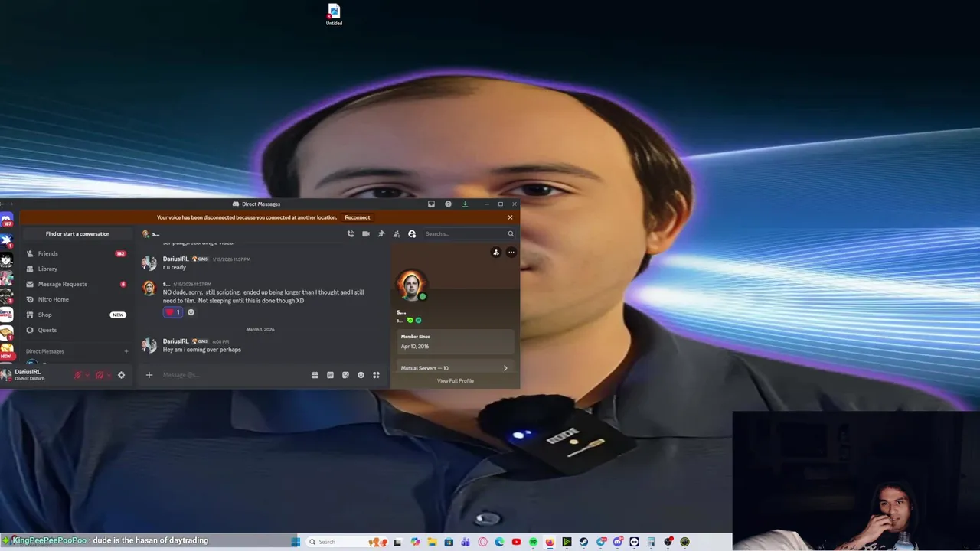Open Discord from taskbar
The image size is (980, 551).
[x=617, y=542]
